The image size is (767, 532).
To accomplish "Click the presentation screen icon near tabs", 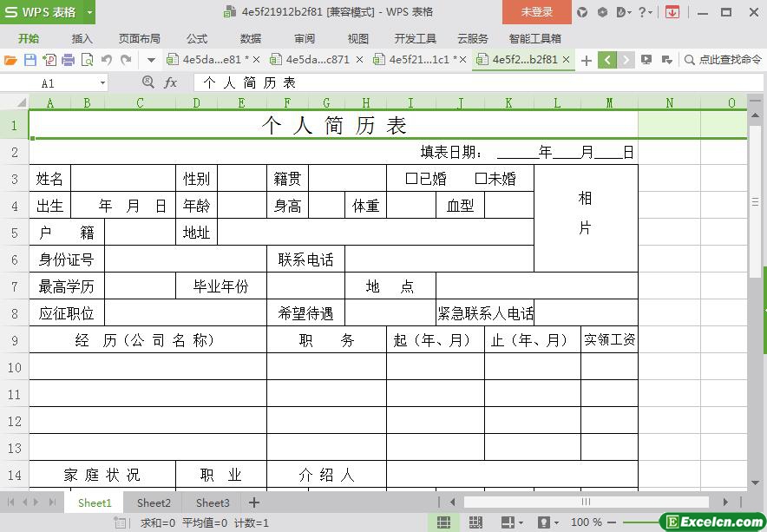I will [x=646, y=60].
